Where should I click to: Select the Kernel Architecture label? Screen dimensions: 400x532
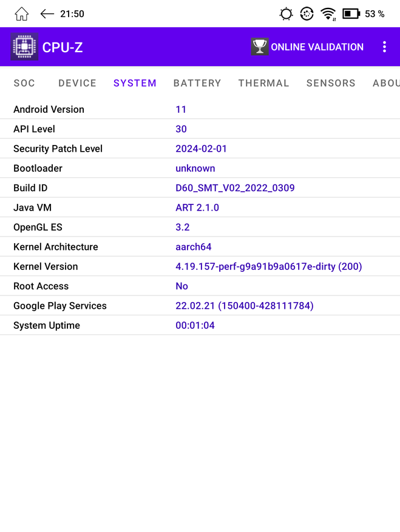coord(56,247)
